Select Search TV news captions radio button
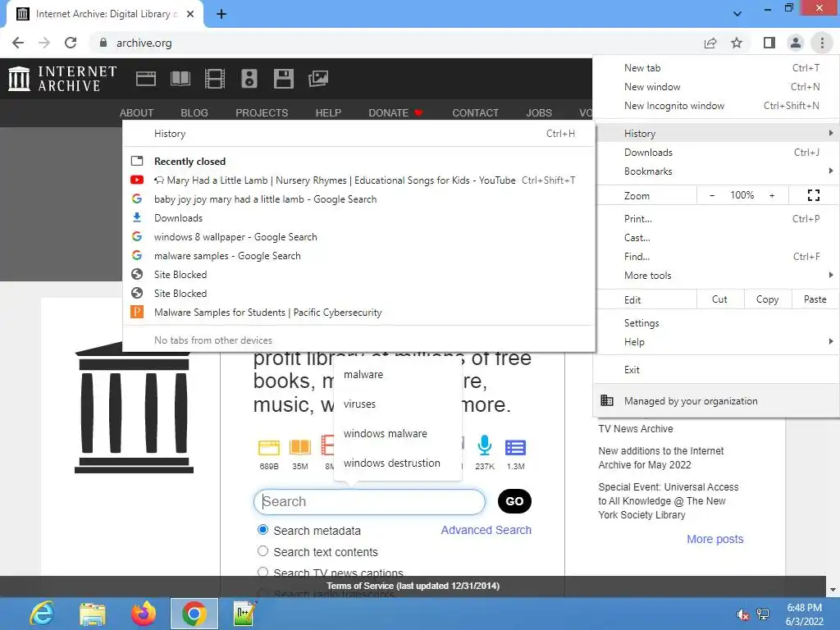Viewport: 840px width, 630px height. coord(262,572)
